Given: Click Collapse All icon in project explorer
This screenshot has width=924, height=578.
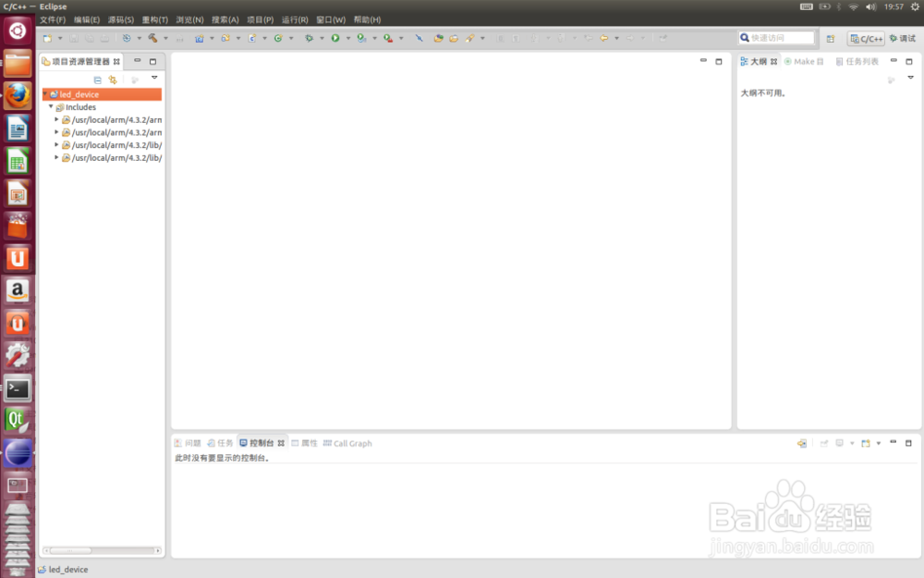Looking at the screenshot, I should 98,80.
